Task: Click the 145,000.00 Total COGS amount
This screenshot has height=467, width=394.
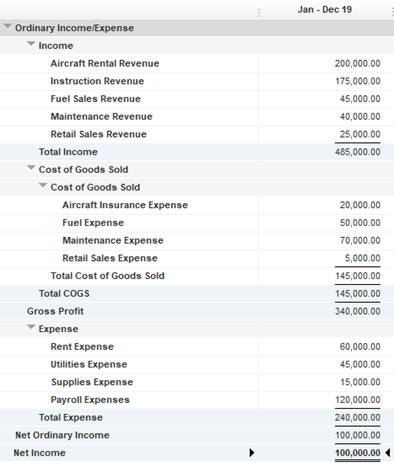Action: tap(358, 294)
